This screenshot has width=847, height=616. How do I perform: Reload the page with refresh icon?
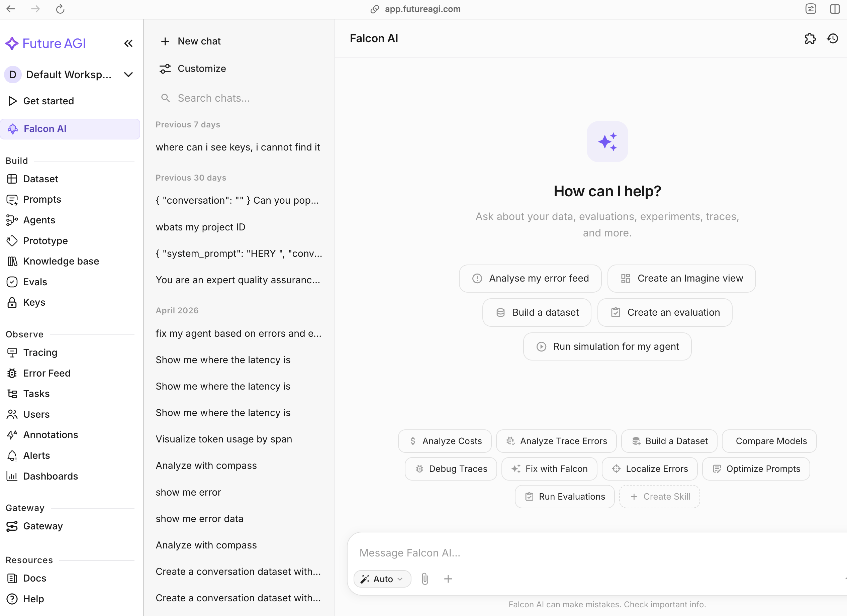tap(60, 9)
